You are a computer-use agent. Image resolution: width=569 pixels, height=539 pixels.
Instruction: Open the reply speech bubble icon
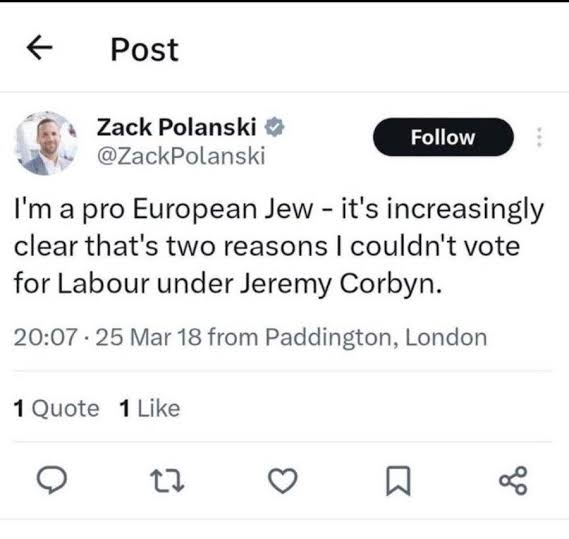[x=52, y=480]
